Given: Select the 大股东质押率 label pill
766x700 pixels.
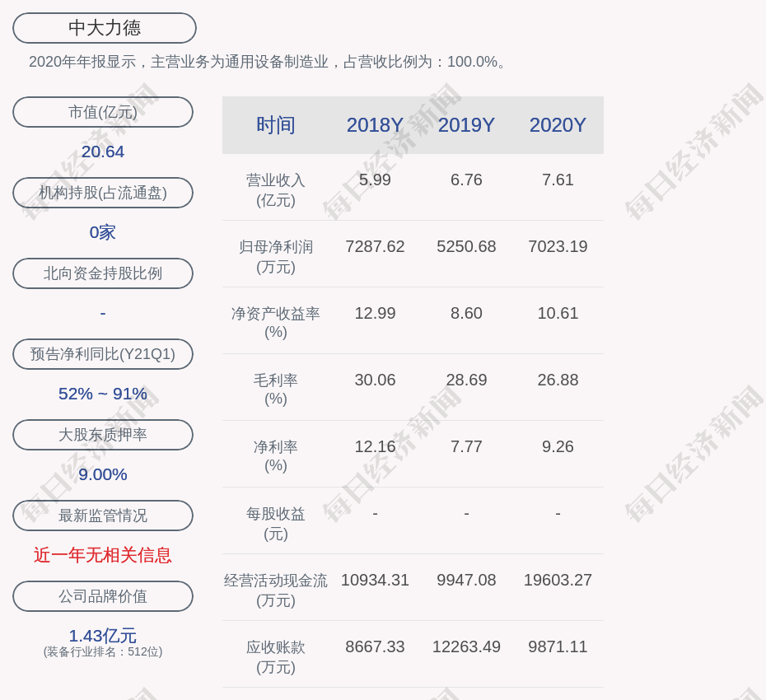Looking at the screenshot, I should pos(103,435).
